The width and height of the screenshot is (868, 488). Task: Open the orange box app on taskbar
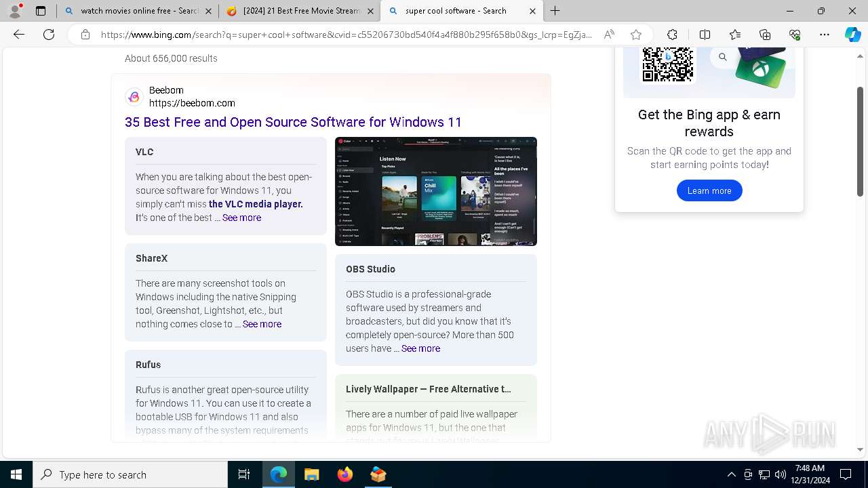[378, 474]
